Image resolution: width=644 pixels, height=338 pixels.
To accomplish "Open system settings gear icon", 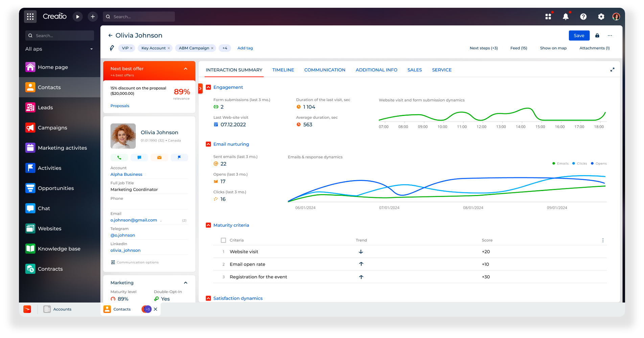I will click(601, 17).
